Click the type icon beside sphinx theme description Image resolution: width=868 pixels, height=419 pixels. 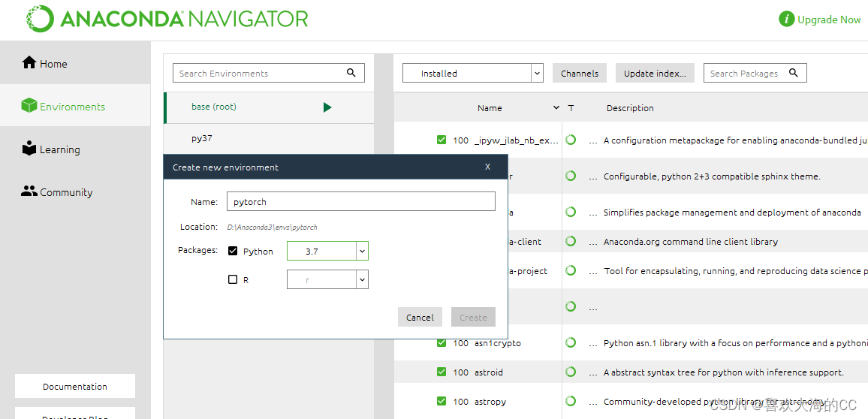click(571, 176)
